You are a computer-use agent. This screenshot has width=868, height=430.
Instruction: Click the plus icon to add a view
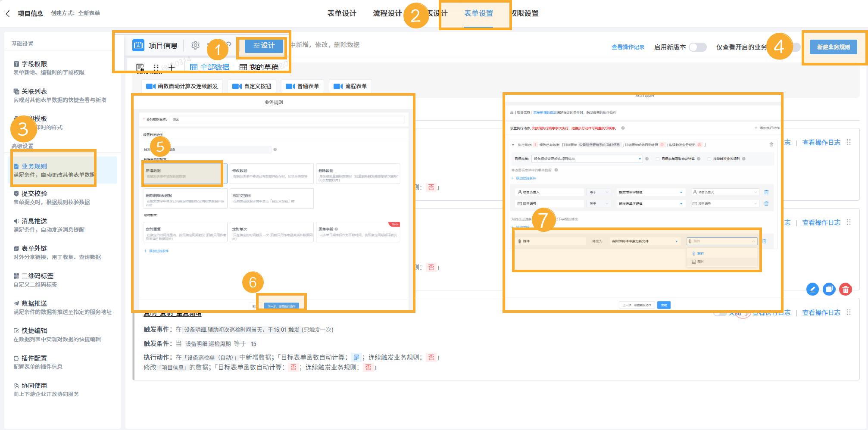(x=172, y=68)
